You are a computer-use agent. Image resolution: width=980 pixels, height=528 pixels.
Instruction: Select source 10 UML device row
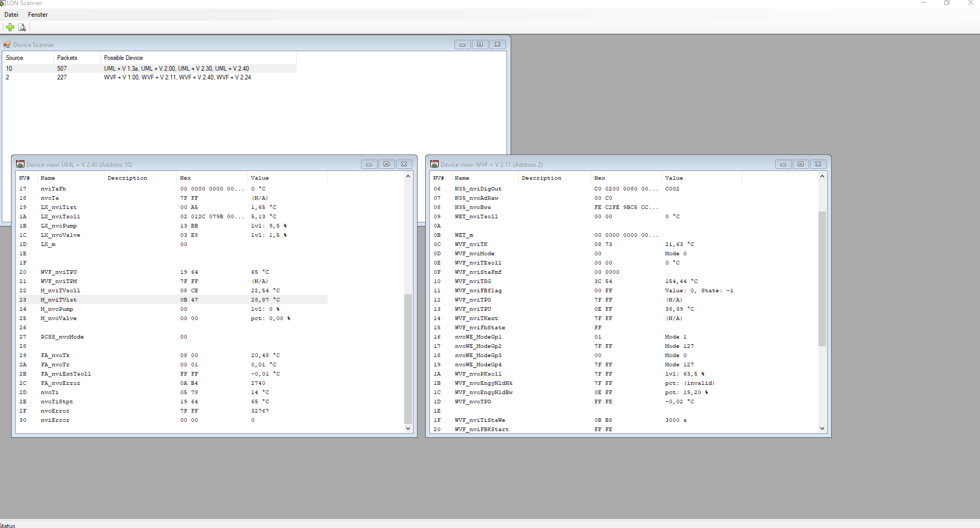150,69
